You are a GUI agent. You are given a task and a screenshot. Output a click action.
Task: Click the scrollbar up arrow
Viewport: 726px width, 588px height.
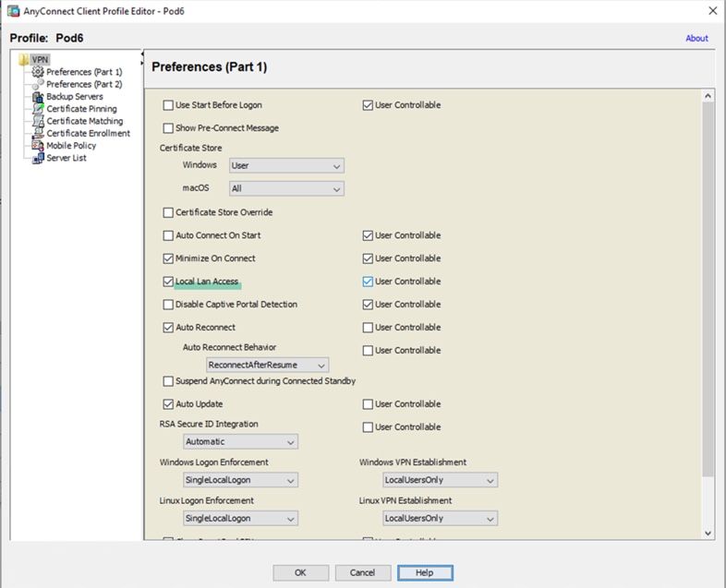708,96
